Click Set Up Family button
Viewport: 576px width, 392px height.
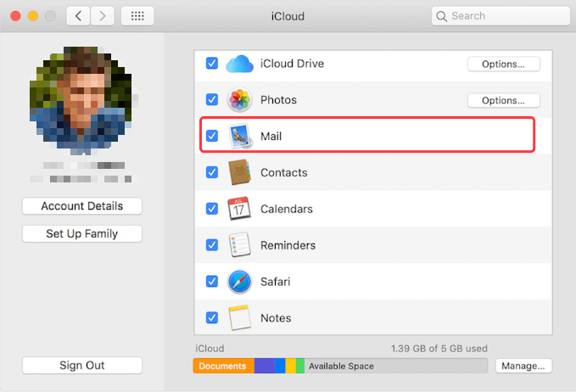82,233
